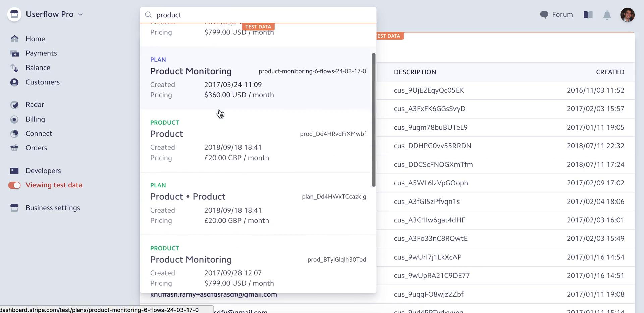Viewport: 644px width, 313px height.
Task: Open customer row cus_A3G1Iw6gat4dHF
Action: 505,220
